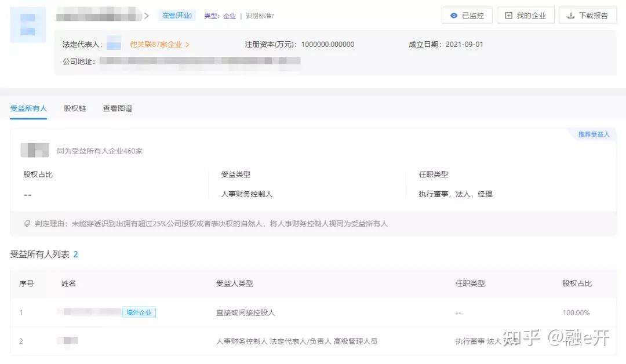This screenshot has width=626, height=364.
Task: Click the download icon on 下载报告
Action: click(x=571, y=16)
